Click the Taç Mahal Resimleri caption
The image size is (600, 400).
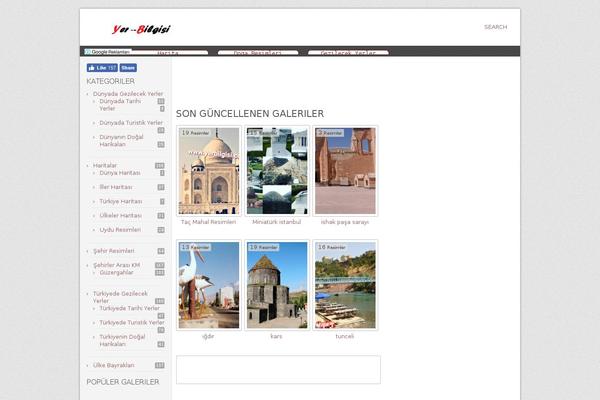[209, 222]
